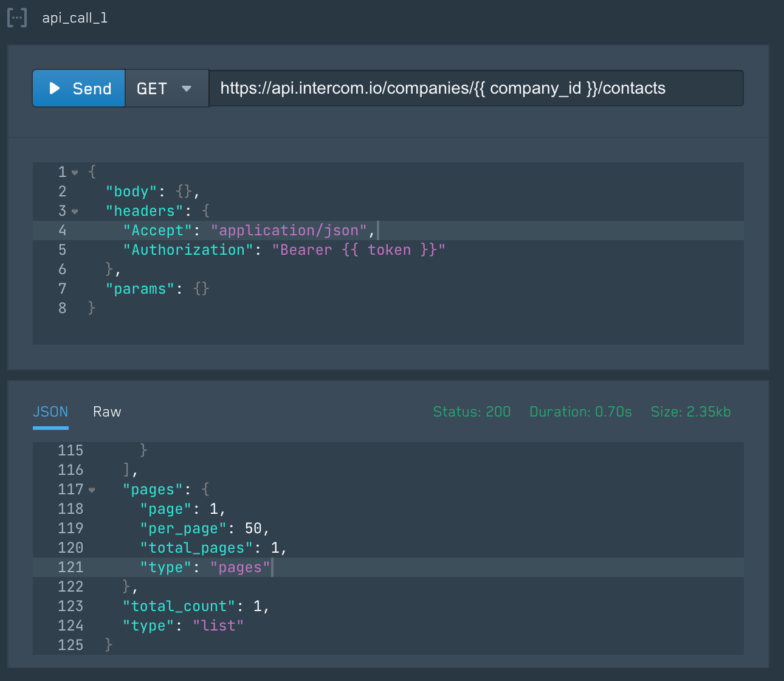Collapse the headers object fold arrow
Viewport: 784px width, 681px height.
[75, 211]
